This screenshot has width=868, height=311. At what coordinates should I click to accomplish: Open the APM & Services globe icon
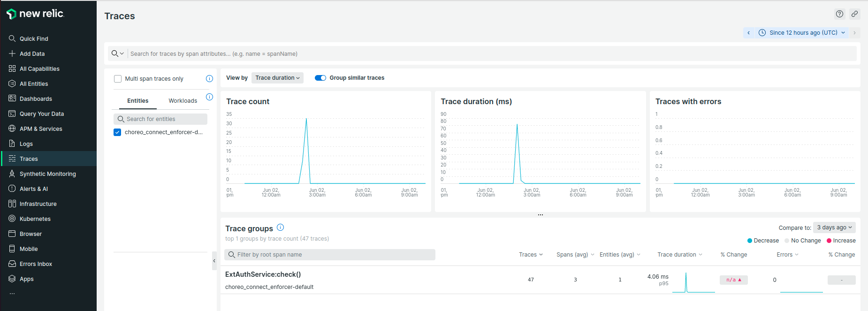[12, 129]
